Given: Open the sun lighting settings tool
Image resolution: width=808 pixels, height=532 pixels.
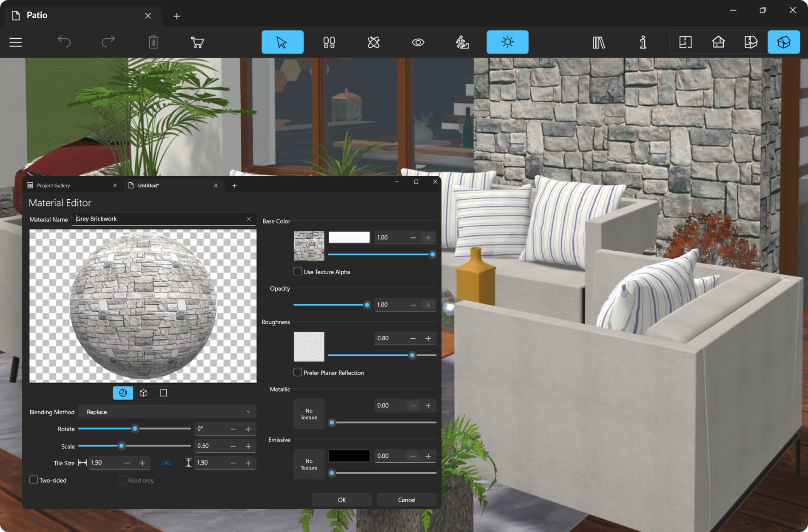Looking at the screenshot, I should tap(507, 42).
